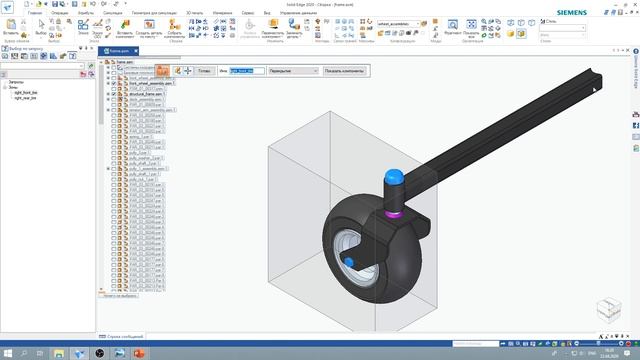Click the taskbar search magnifier icon
Screen dimensions: 640x360
pyautogui.click(x=24, y=353)
